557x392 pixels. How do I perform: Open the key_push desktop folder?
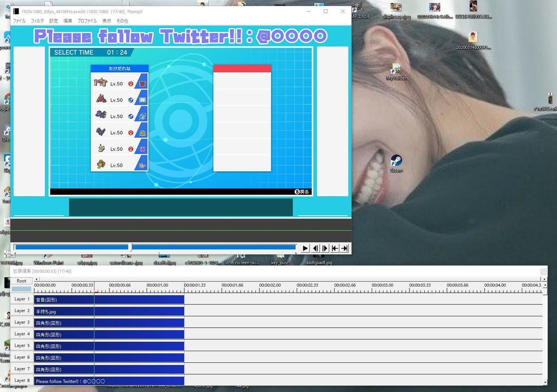(x=280, y=259)
